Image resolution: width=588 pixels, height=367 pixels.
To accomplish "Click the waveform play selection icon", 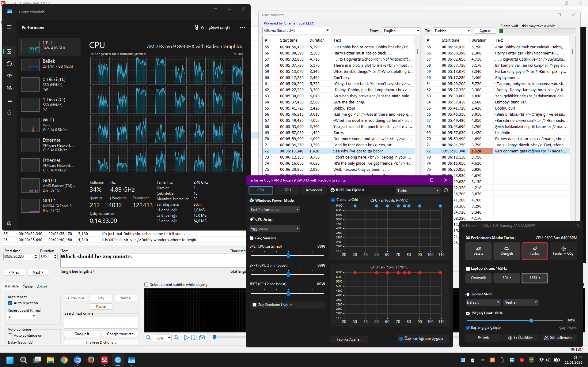I will pos(194,338).
